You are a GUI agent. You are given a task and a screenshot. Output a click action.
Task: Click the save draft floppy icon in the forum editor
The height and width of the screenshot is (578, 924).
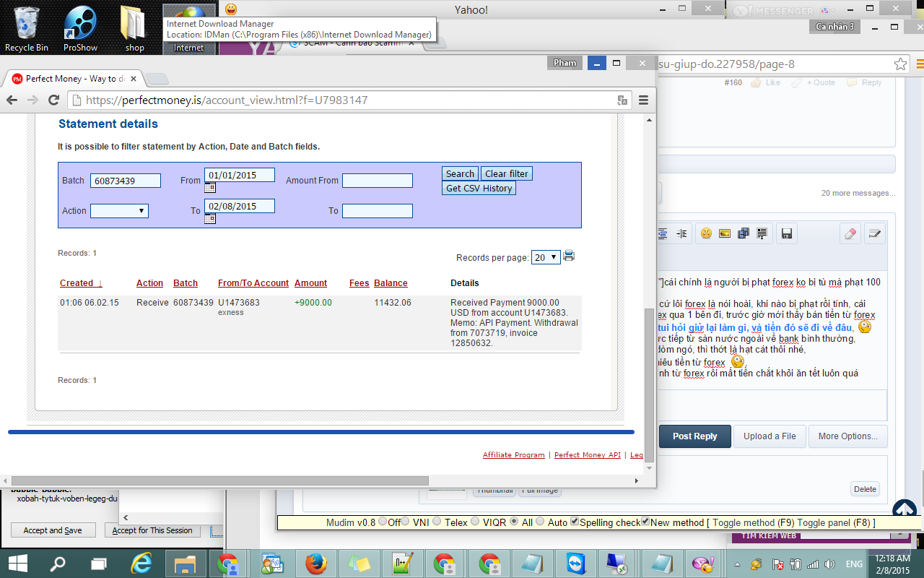click(787, 233)
